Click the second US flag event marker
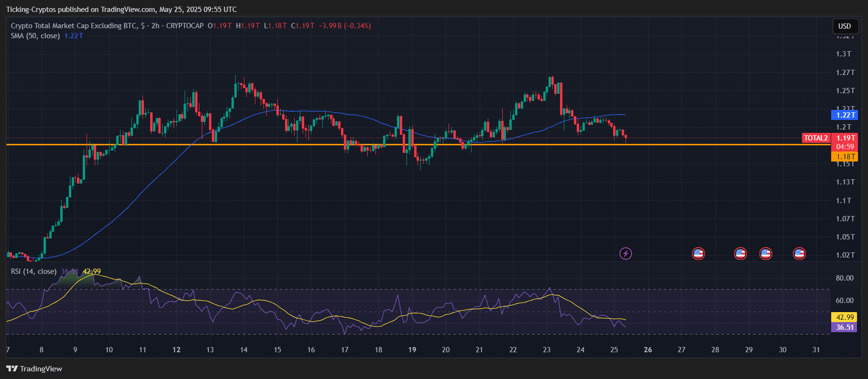868x379 pixels. (x=740, y=253)
